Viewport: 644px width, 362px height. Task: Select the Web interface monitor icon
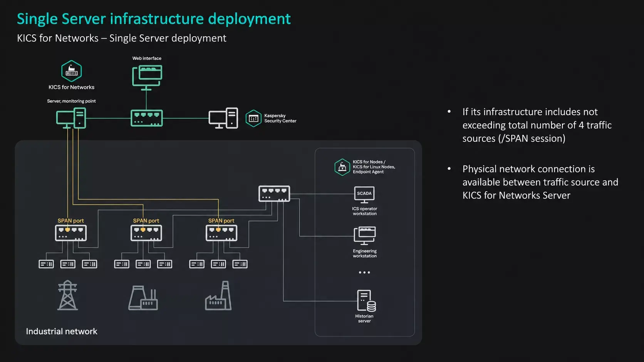pos(147,77)
